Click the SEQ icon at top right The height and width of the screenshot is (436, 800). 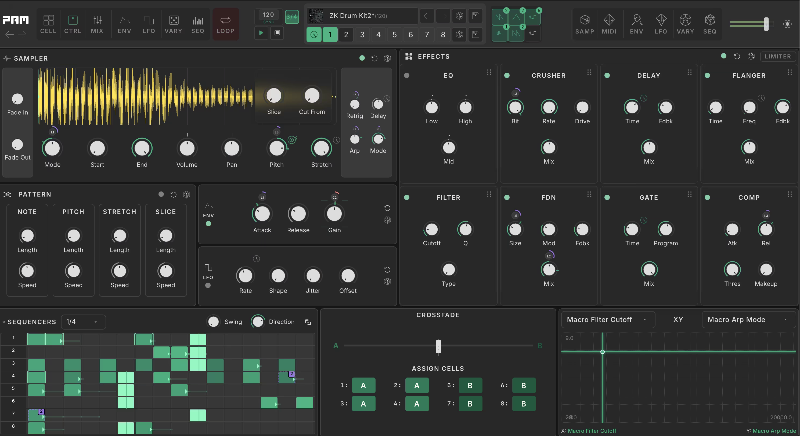tap(709, 20)
